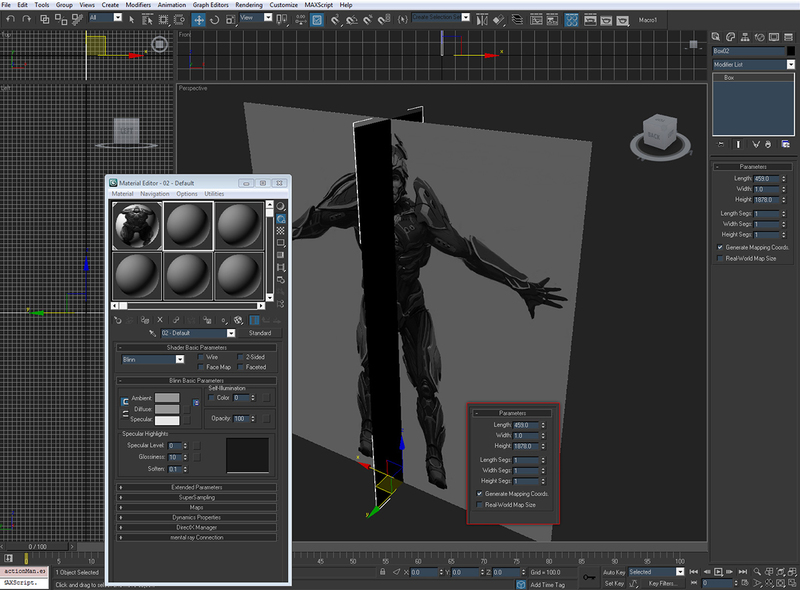800x590 pixels.
Task: Open the Blinn shader type dropdown
Action: click(180, 359)
